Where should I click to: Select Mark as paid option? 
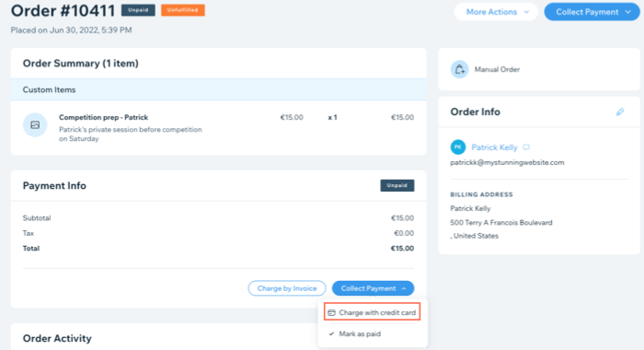pyautogui.click(x=360, y=333)
